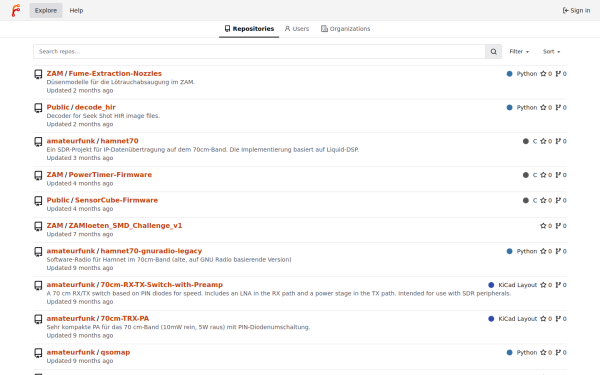This screenshot has height=375, width=600.
Task: Switch to the Users tab
Action: [x=297, y=29]
